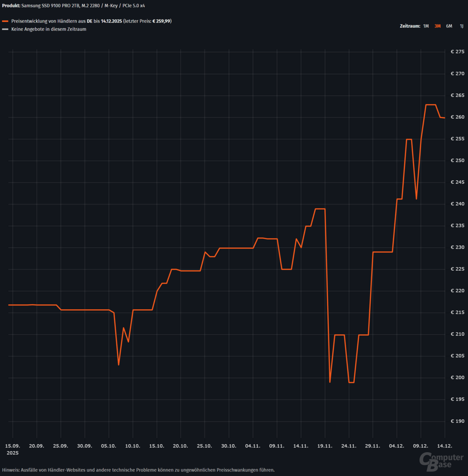Click the orange legend color marker

pos(5,21)
